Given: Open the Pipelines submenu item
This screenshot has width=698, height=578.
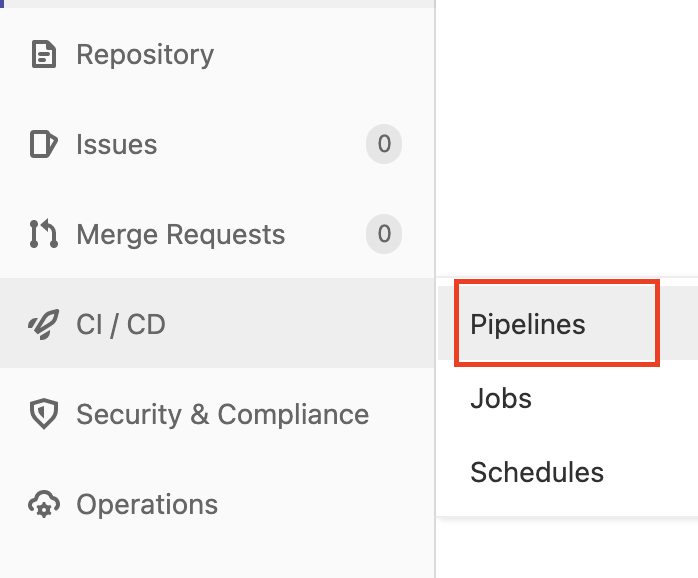Looking at the screenshot, I should pos(528,324).
